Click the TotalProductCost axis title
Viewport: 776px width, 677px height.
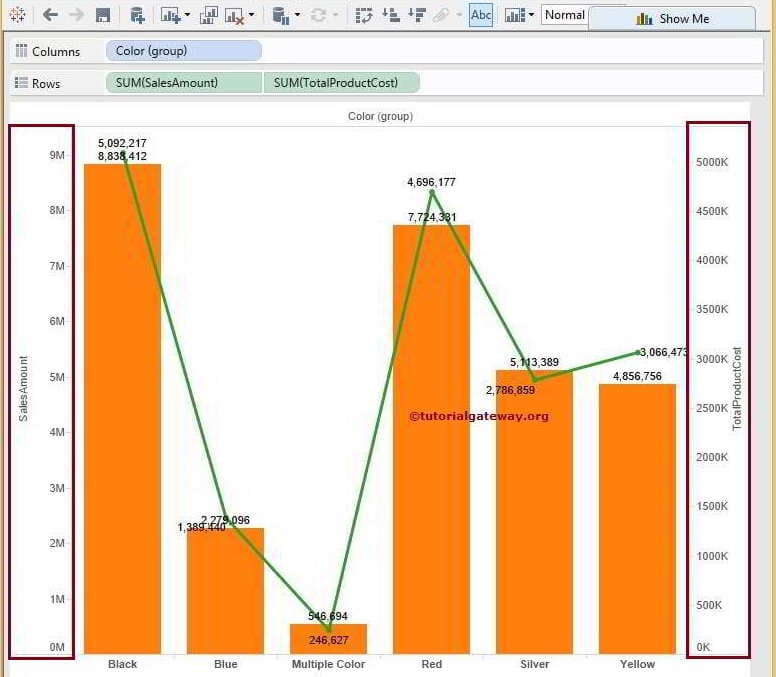tap(737, 389)
